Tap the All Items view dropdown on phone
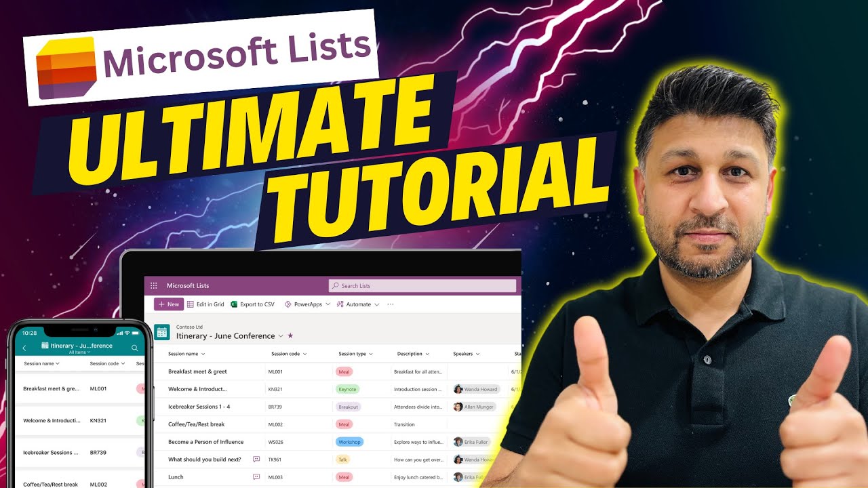The height and width of the screenshot is (488, 868). [x=79, y=352]
